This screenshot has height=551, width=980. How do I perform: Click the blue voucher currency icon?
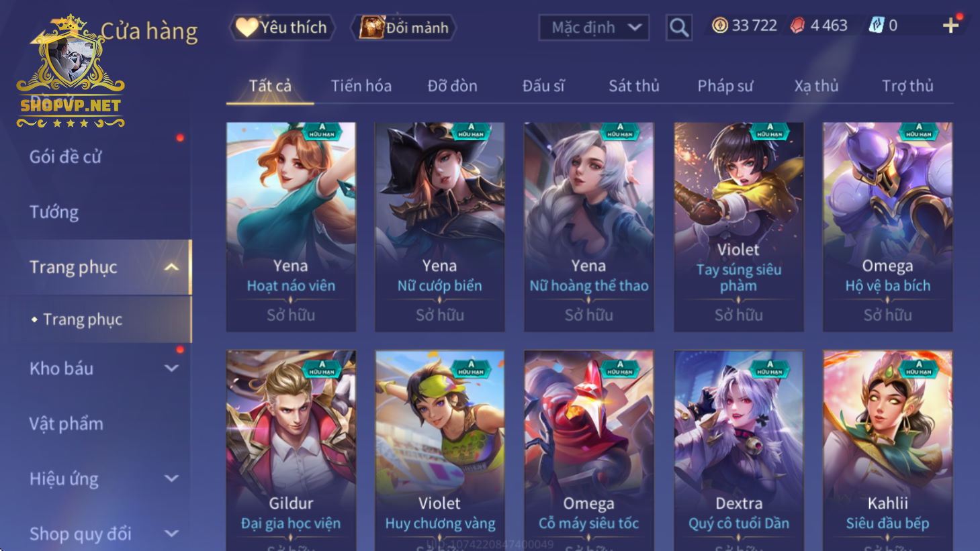coord(877,26)
